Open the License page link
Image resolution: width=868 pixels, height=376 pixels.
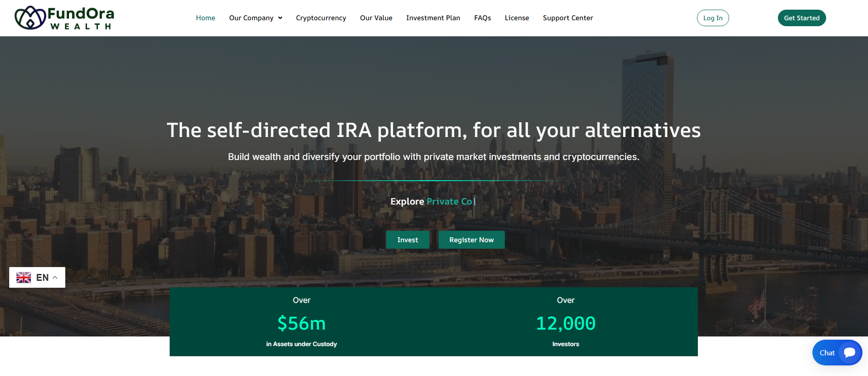517,18
